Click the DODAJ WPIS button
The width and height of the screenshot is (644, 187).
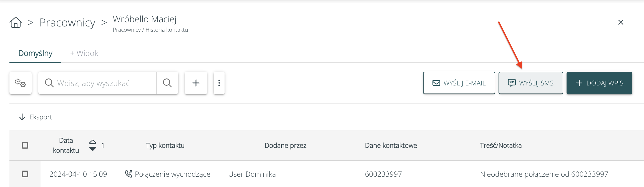pyautogui.click(x=599, y=83)
